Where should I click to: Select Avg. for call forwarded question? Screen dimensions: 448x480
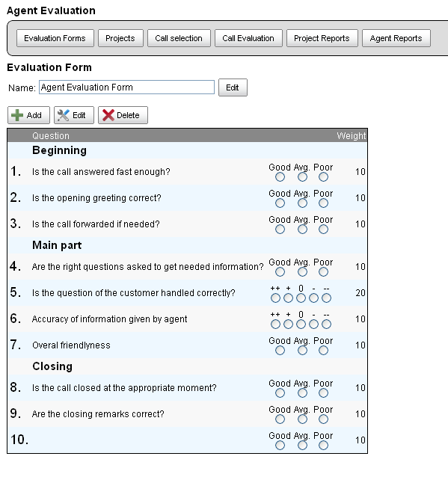302,230
